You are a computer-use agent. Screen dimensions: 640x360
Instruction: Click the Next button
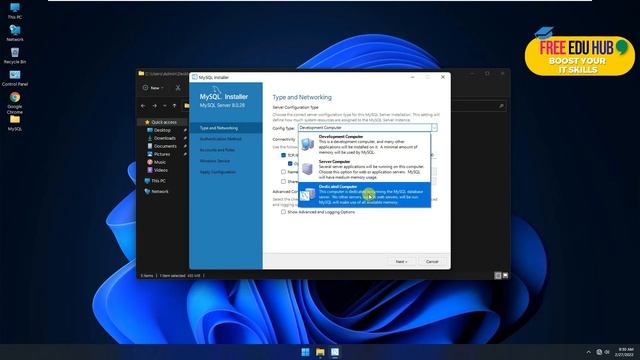(402, 262)
